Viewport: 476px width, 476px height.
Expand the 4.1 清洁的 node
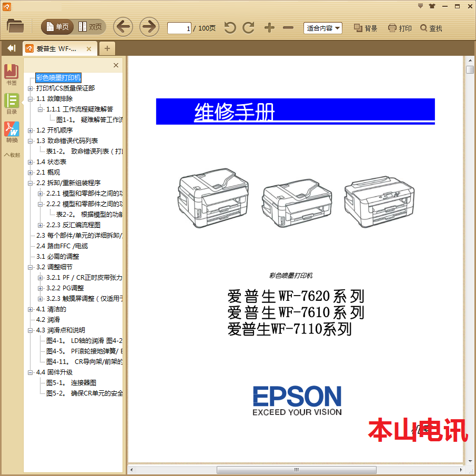(30, 310)
